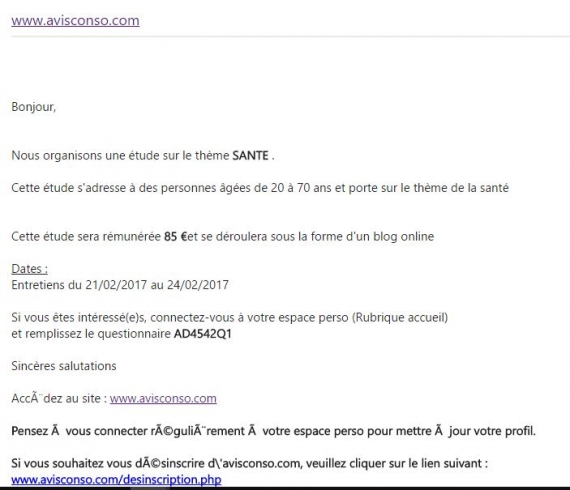Click the questionnaire code AD4542Q1
This screenshot has height=490, width=570.
pyautogui.click(x=202, y=334)
